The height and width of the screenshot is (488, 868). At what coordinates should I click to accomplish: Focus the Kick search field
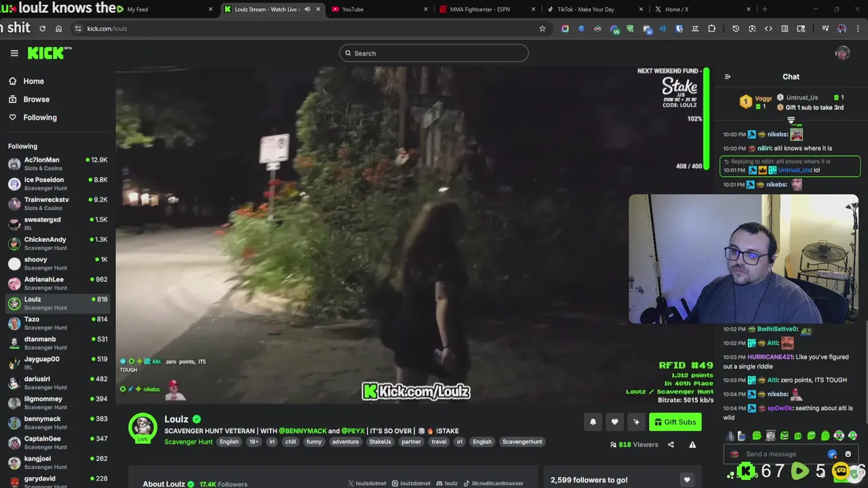point(434,54)
